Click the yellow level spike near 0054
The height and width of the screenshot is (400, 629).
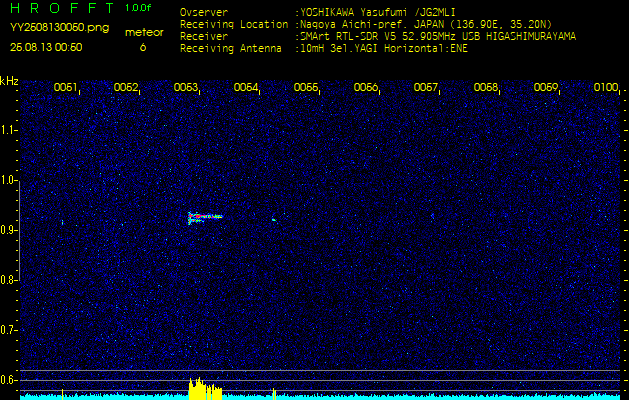pos(274,394)
